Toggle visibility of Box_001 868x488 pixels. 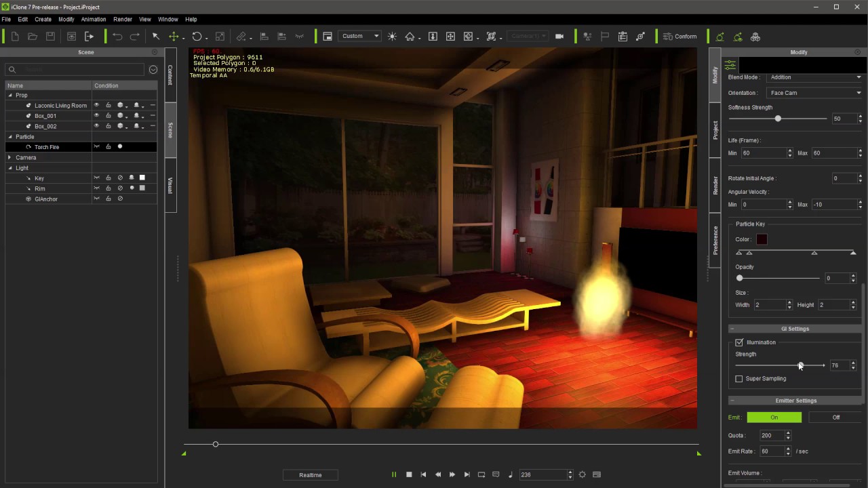tap(96, 116)
